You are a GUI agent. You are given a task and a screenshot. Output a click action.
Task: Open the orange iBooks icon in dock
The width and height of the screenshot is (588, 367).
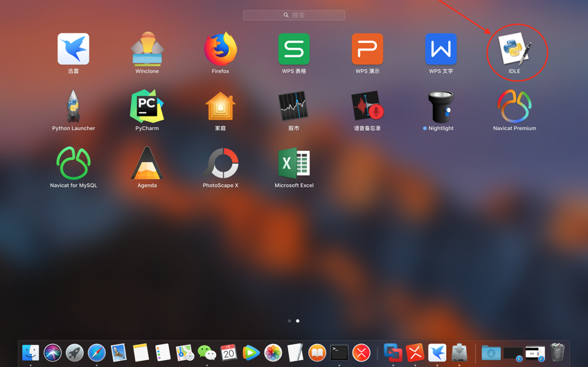(x=317, y=352)
